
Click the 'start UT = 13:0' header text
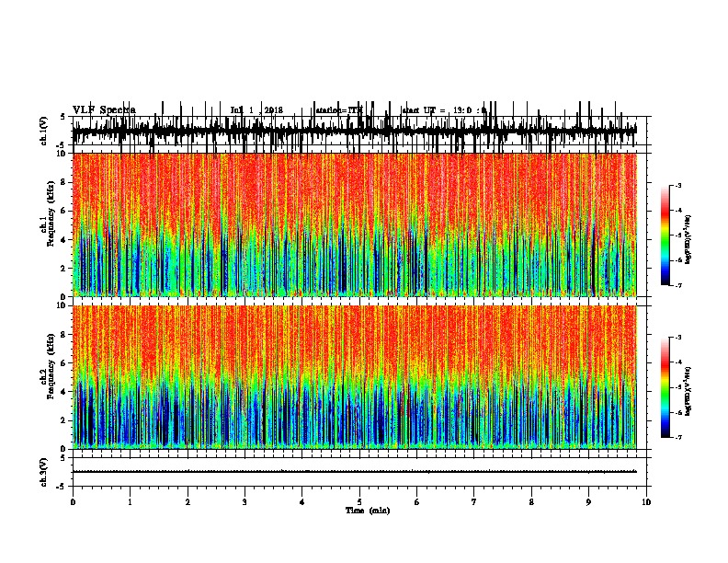438,110
